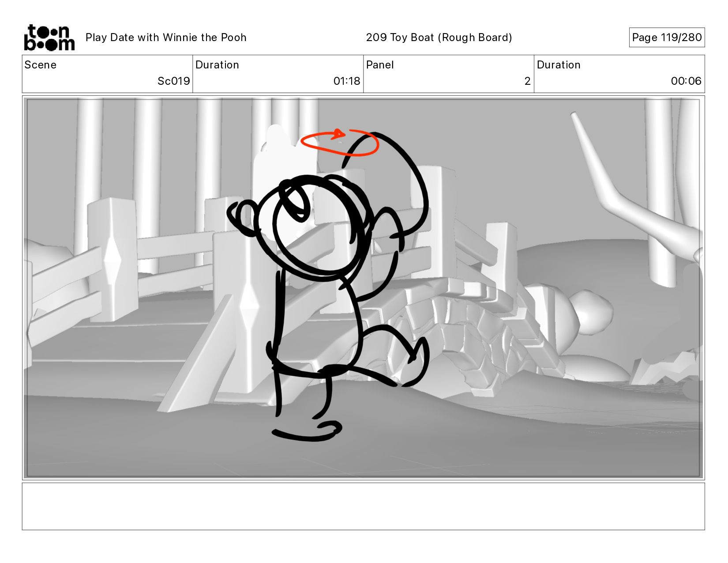Viewport: 728px width, 563px height.
Task: Select the title "Play Date with Winnie the Pooh"
Action: (166, 38)
